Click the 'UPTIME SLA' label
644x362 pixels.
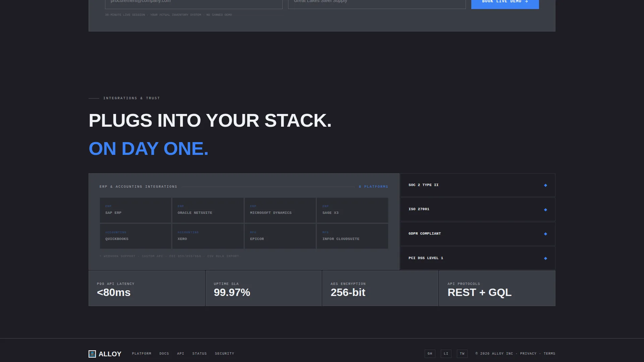click(x=226, y=284)
